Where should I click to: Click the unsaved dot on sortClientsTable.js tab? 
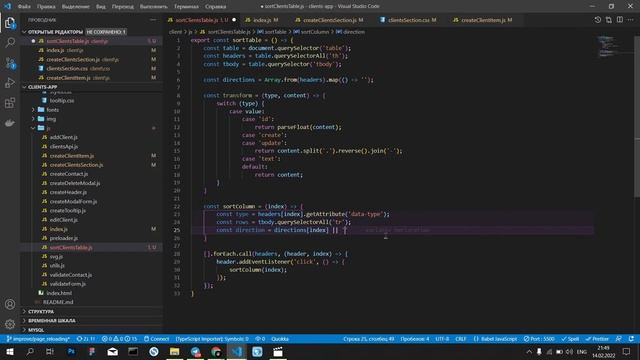pos(234,20)
